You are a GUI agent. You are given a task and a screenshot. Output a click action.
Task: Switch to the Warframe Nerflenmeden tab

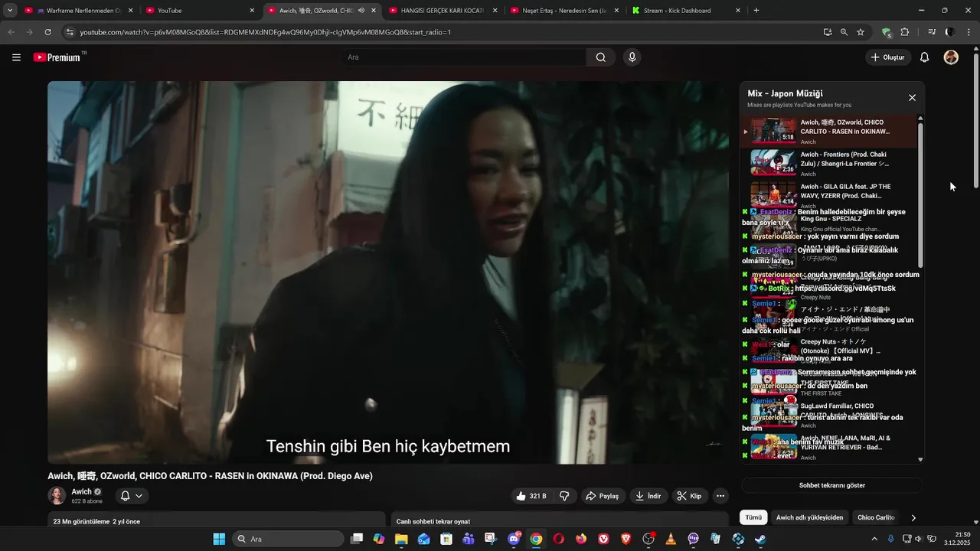point(79,11)
